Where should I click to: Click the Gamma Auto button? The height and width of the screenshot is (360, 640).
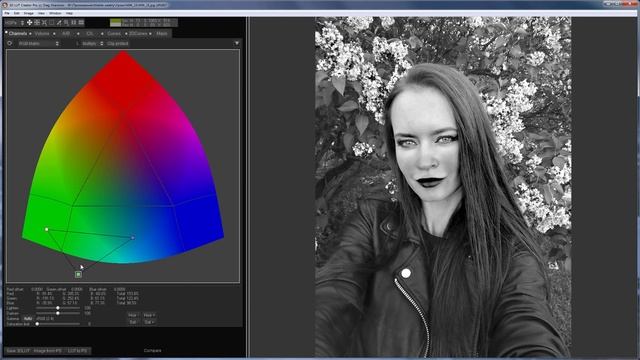pyautogui.click(x=28, y=318)
